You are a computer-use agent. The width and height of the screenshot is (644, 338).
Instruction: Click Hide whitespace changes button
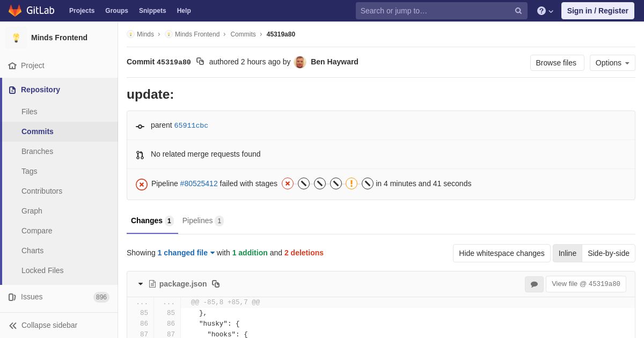click(502, 253)
